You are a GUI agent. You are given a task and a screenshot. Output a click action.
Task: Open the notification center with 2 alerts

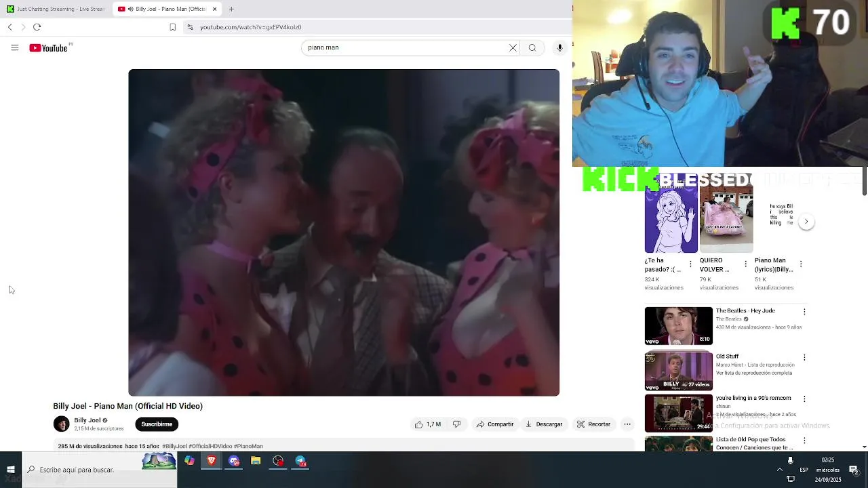point(854,470)
